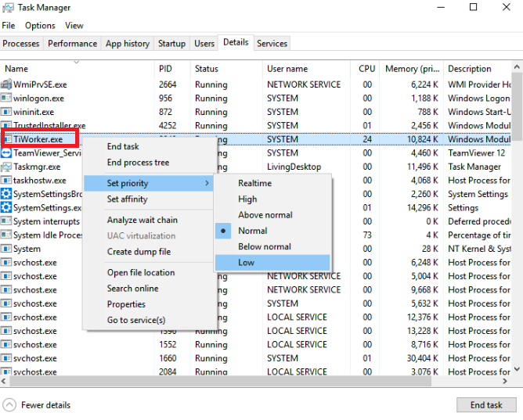Click the Fewer details arrow icon
Screen dimensions: 523x420
tap(9, 405)
